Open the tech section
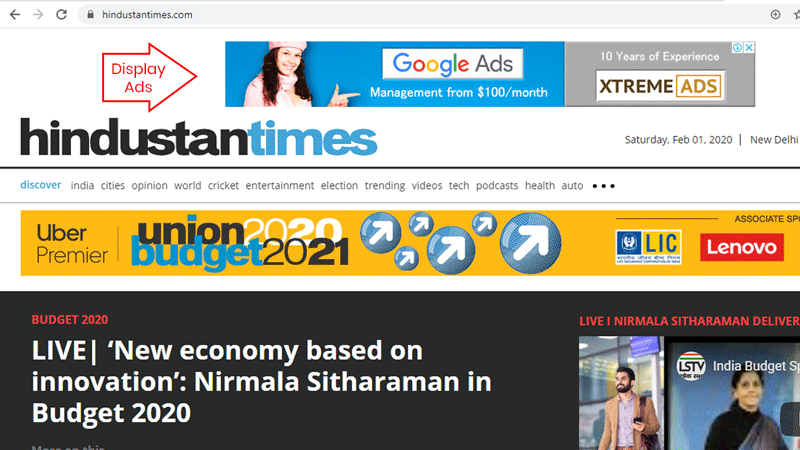Viewport: 800px width, 450px height. coord(459,185)
